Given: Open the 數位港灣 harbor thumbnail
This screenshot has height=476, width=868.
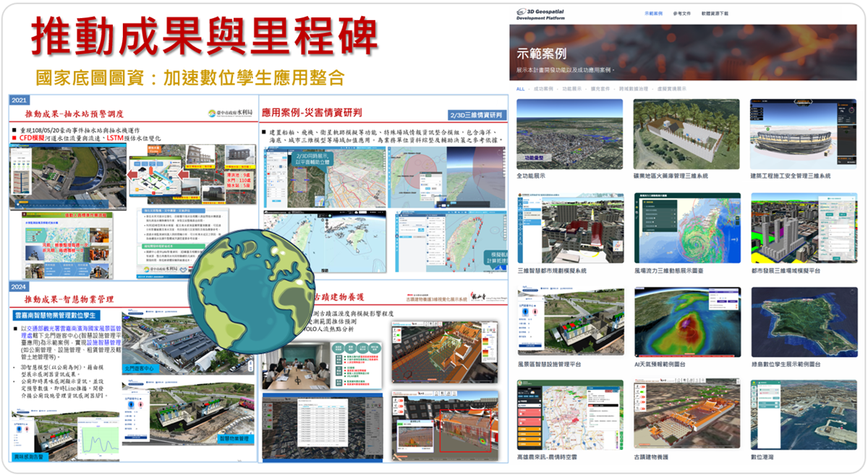Looking at the screenshot, I should [x=803, y=414].
